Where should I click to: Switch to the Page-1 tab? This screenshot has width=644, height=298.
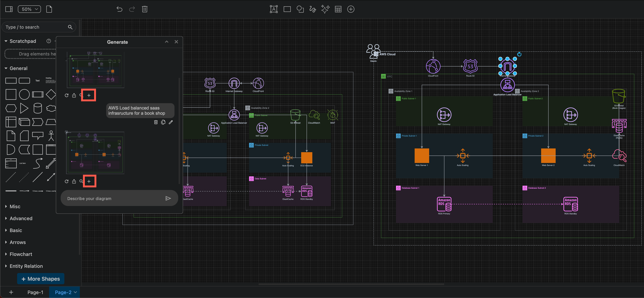[x=35, y=292]
